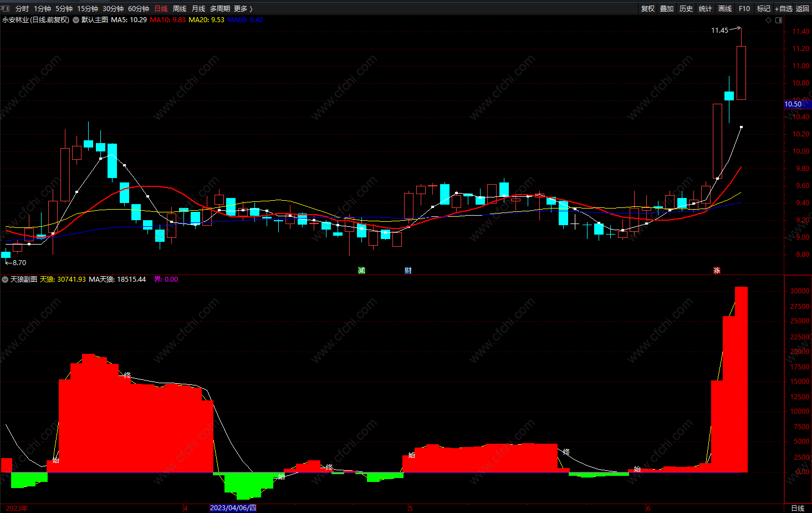Switch to 5分钟 period tab
Screen dimensions: 812x513
point(64,8)
